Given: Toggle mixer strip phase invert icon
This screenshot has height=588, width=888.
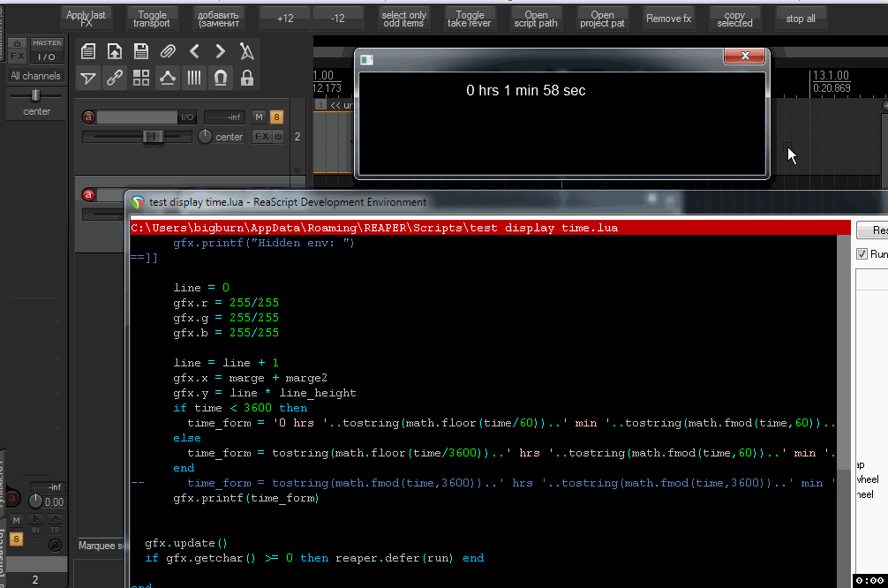Looking at the screenshot, I should [55, 545].
